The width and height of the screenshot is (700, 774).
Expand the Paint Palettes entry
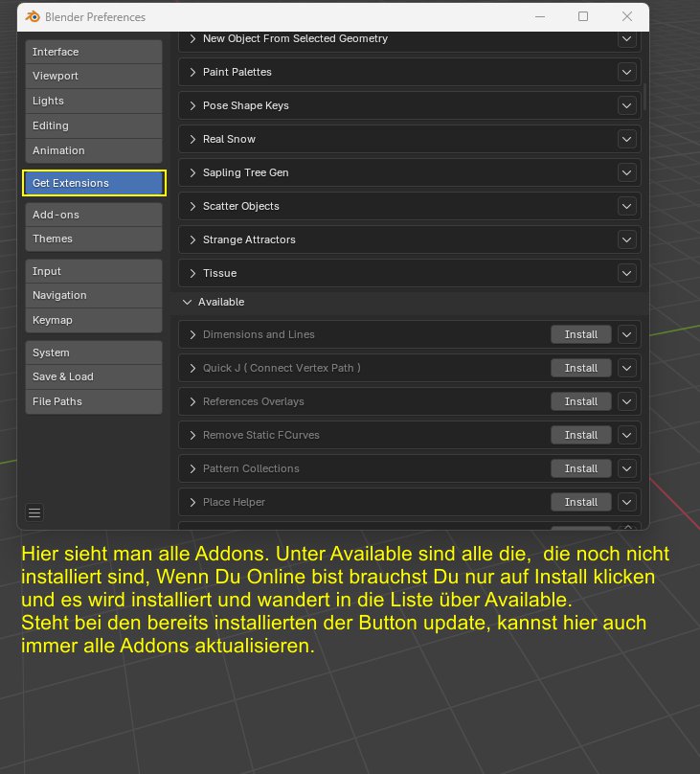pos(192,72)
